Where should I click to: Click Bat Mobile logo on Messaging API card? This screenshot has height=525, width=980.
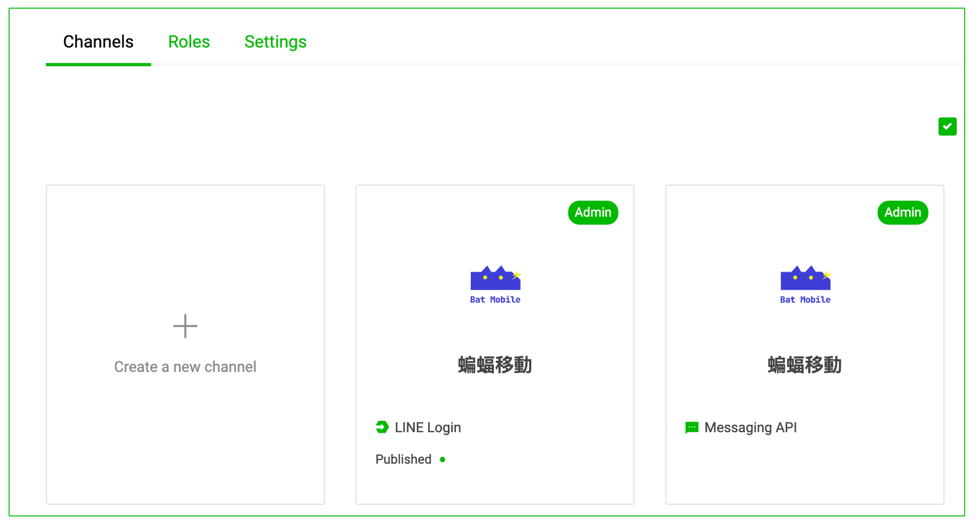tap(805, 278)
